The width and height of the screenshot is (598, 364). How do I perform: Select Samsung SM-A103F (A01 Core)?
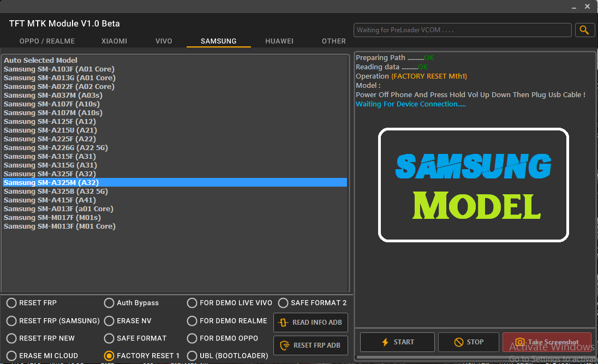click(175, 69)
